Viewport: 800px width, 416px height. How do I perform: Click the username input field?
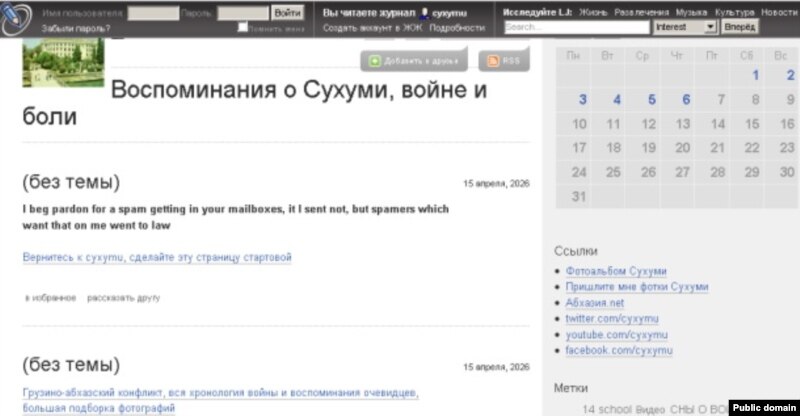(154, 13)
